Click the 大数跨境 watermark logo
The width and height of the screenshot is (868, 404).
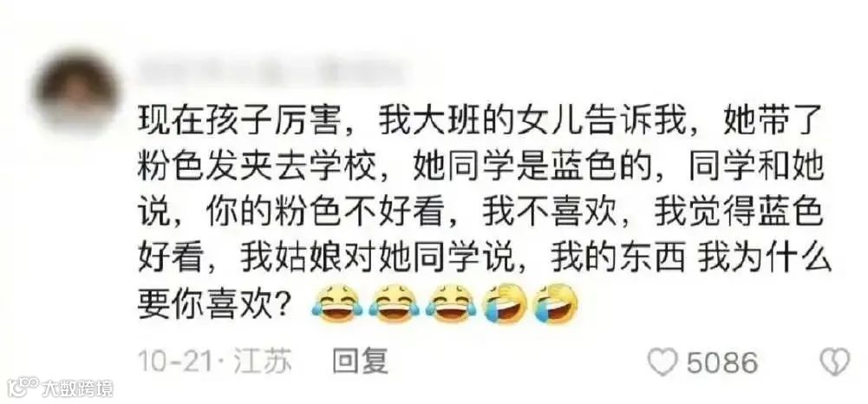(x=23, y=387)
